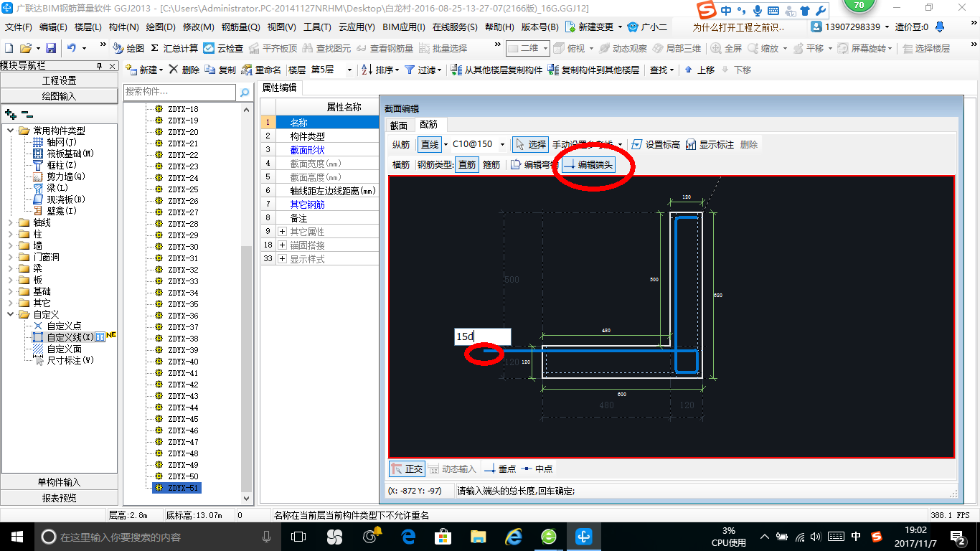This screenshot has height=551, width=980.
Task: Click 从其他楼层复制构件
Action: pos(496,70)
